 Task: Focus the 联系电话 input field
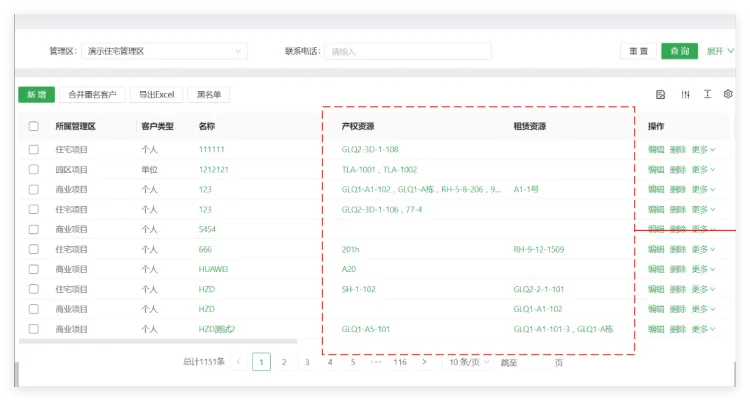point(408,51)
